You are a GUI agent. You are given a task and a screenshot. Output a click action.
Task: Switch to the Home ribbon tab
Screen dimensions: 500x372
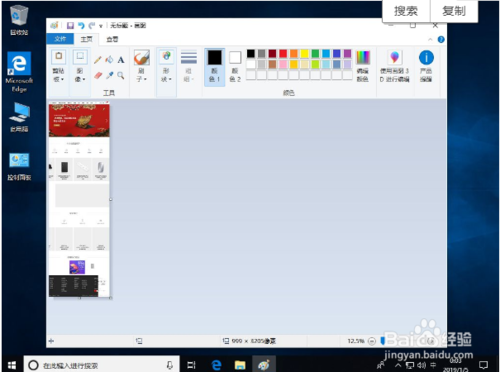point(86,39)
